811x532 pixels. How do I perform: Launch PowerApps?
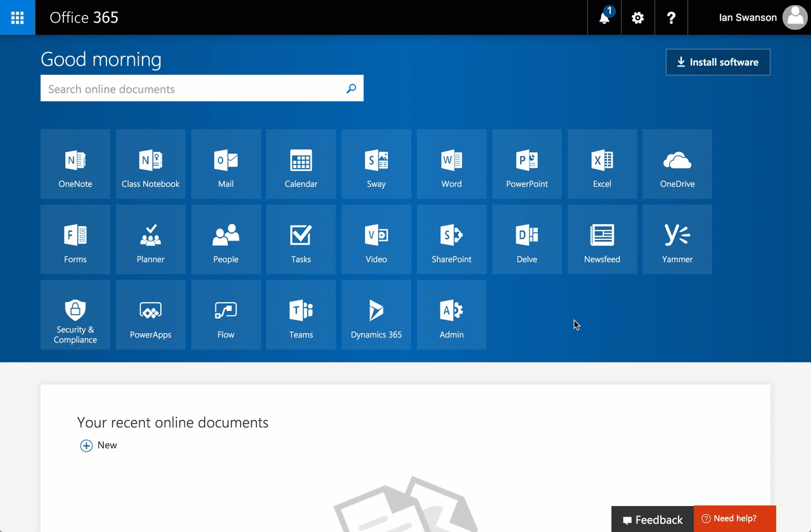point(151,315)
